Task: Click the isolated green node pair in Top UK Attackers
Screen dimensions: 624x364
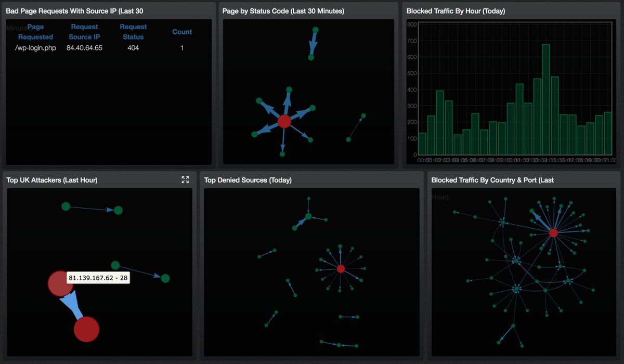Action: pos(66,206)
